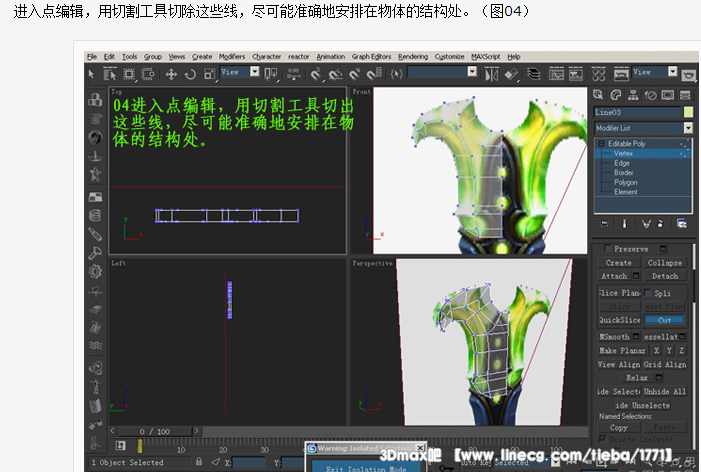This screenshot has height=472, width=701.
Task: Click the Collapse button
Action: point(665,263)
